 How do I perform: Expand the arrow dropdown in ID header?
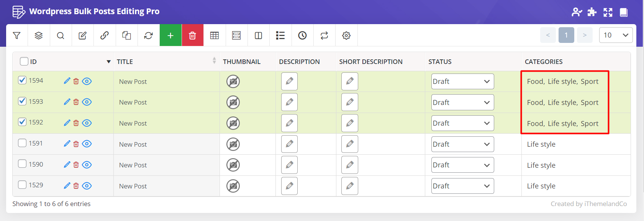point(109,62)
